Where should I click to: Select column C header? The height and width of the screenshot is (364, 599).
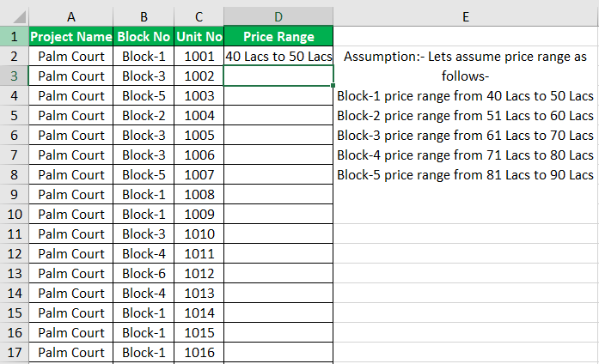199,17
